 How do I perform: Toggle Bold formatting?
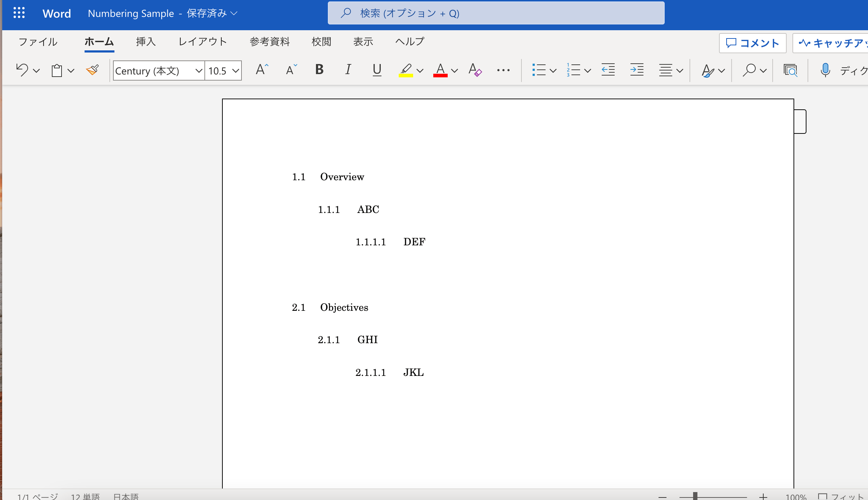(319, 70)
